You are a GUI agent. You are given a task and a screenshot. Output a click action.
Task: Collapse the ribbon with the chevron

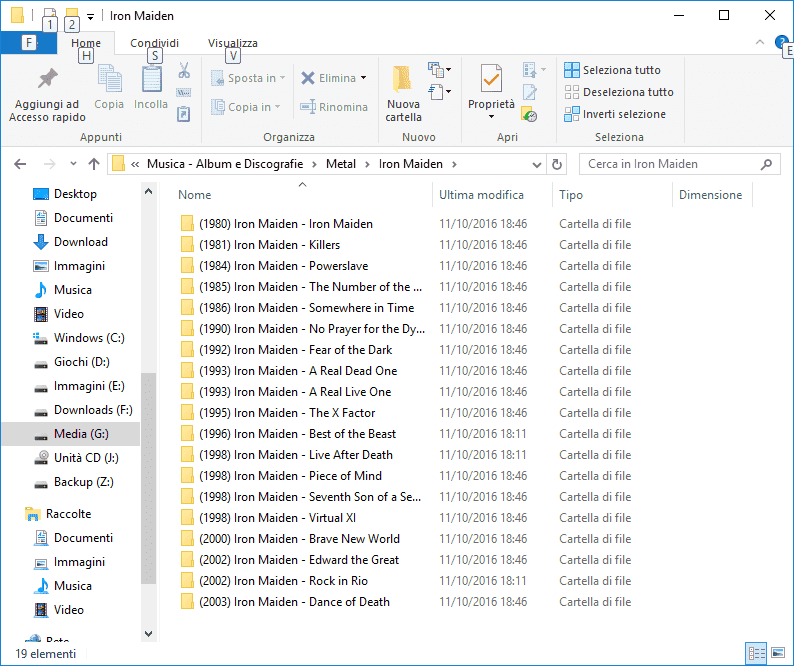[760, 43]
